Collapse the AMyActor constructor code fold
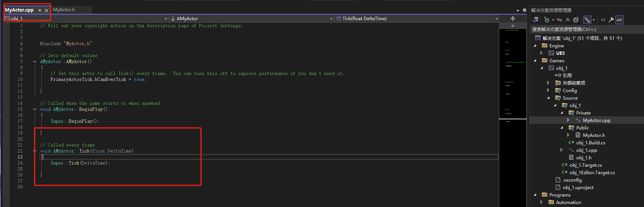 (x=35, y=62)
